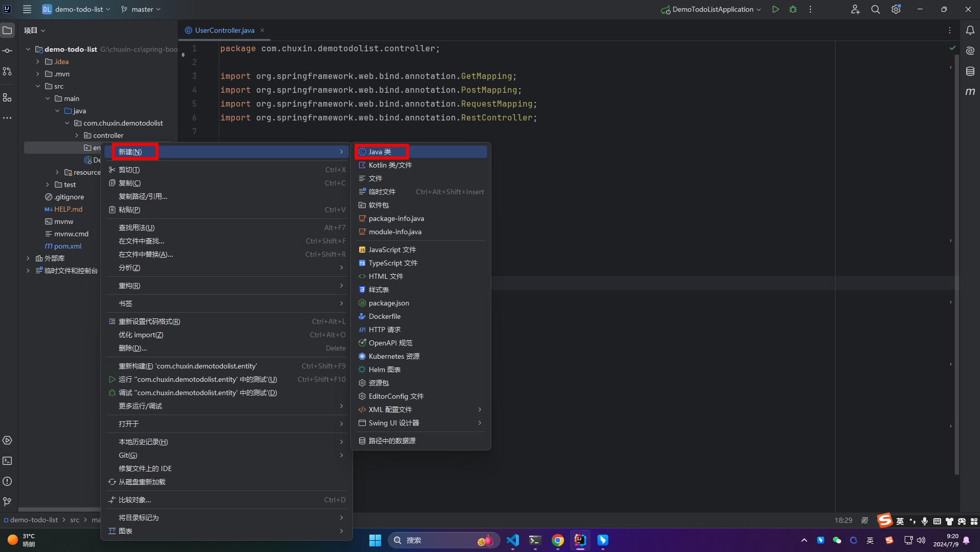Open IDE settings gear icon
The image size is (980, 552).
click(x=896, y=9)
